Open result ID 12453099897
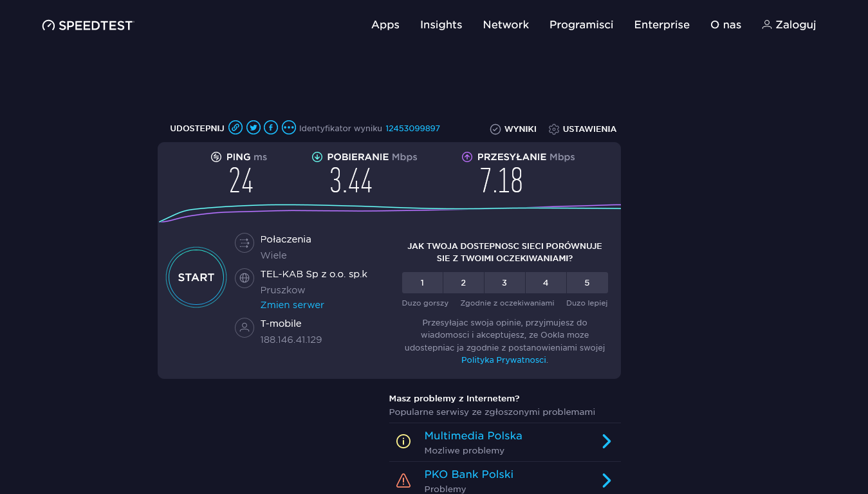Screen dimensions: 868x494 click(412, 128)
